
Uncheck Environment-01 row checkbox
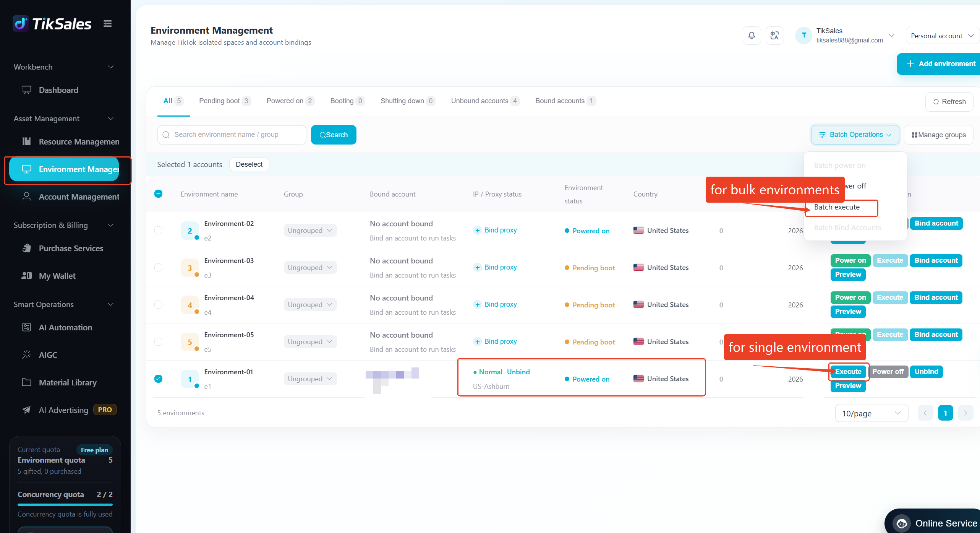(158, 379)
